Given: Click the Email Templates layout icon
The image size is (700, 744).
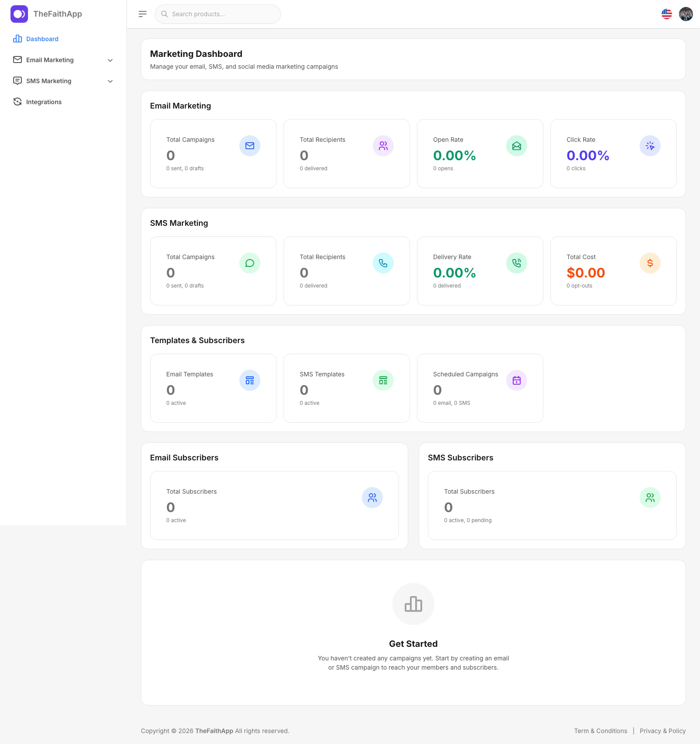Looking at the screenshot, I should 250,380.
